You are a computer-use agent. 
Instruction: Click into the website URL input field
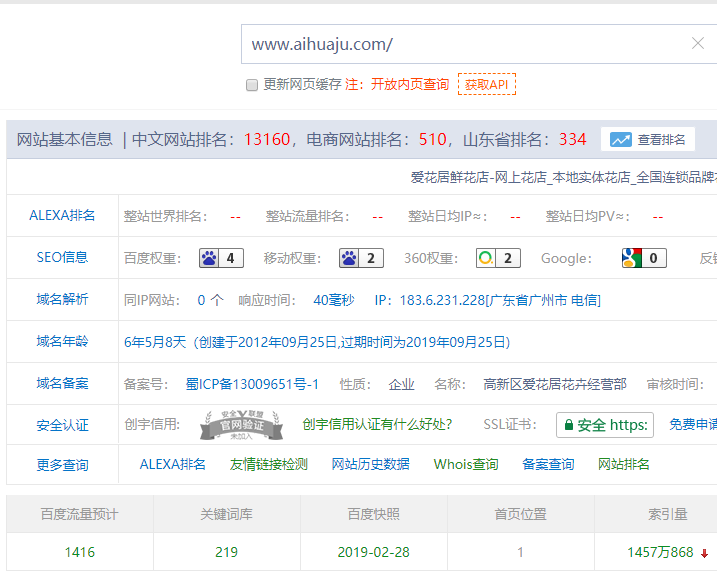tap(460, 44)
